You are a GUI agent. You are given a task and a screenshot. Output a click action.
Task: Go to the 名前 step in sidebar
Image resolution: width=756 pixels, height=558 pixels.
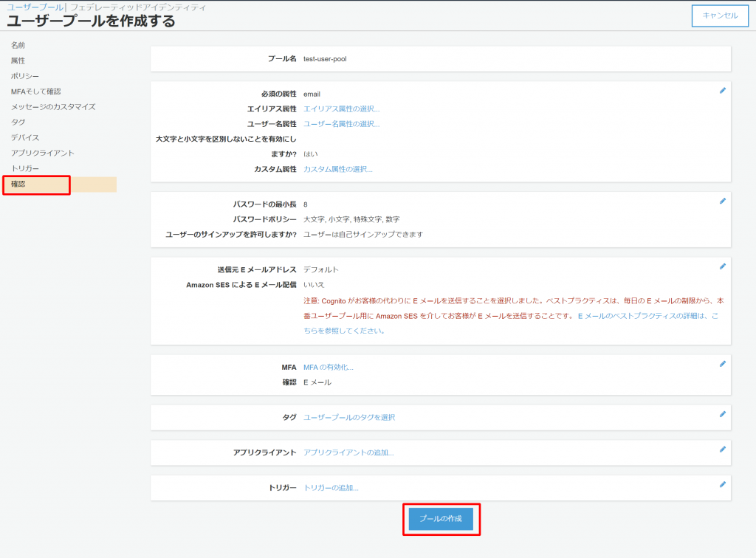tap(18, 45)
